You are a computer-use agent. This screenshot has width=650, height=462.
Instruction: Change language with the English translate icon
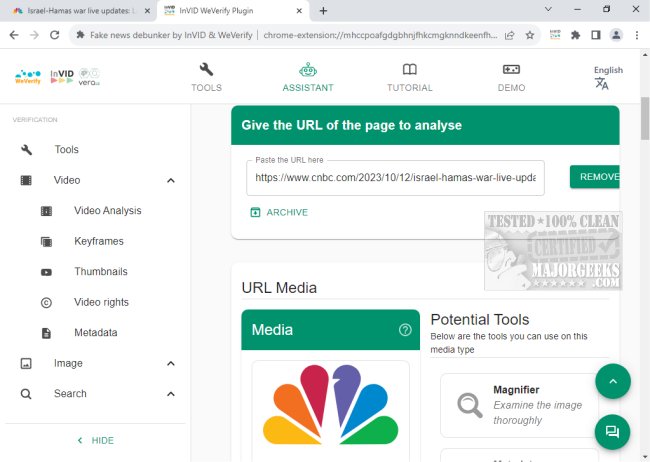tap(602, 83)
